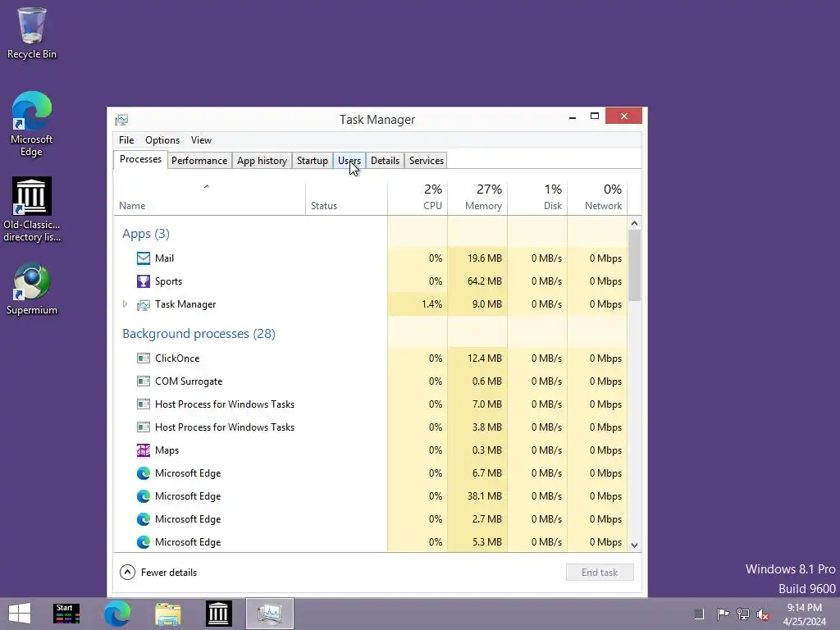The height and width of the screenshot is (630, 840).
Task: Sort by the Network column header
Action: click(597, 199)
